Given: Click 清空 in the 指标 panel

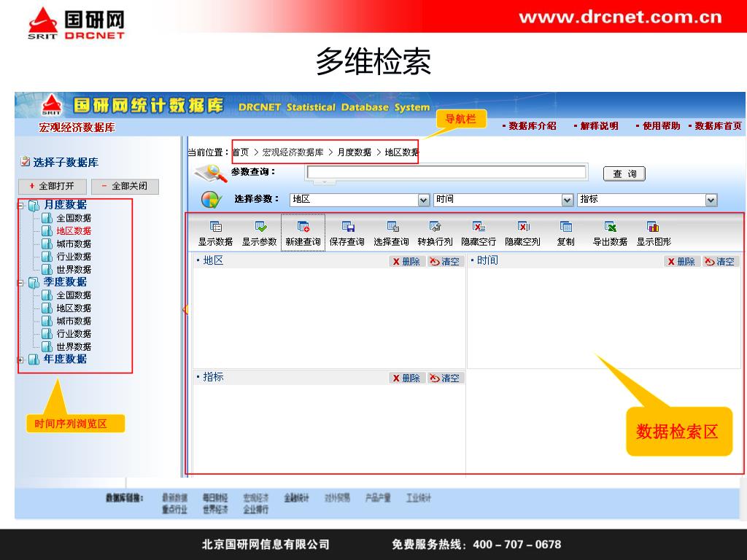Looking at the screenshot, I should tap(446, 378).
